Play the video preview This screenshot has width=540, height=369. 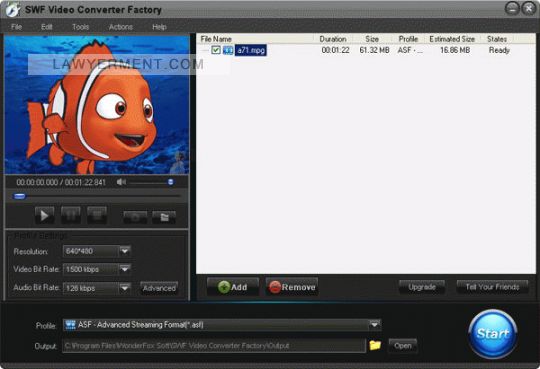click(x=44, y=216)
